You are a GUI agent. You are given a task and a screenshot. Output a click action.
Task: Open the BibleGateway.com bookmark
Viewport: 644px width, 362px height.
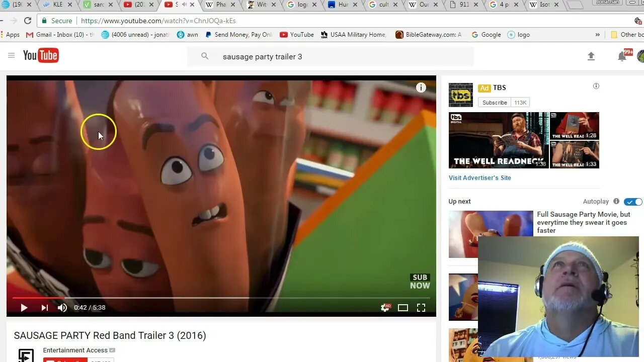click(x=429, y=35)
